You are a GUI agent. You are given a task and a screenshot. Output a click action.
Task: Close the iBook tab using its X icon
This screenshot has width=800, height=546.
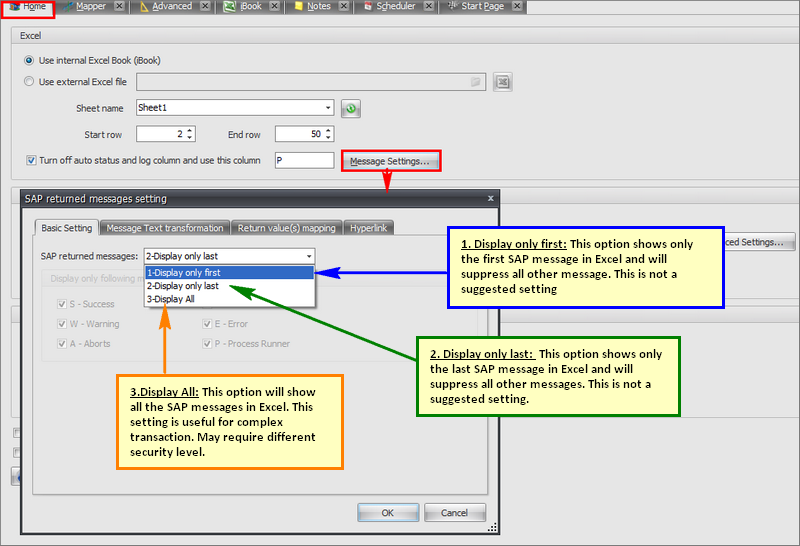click(x=277, y=7)
